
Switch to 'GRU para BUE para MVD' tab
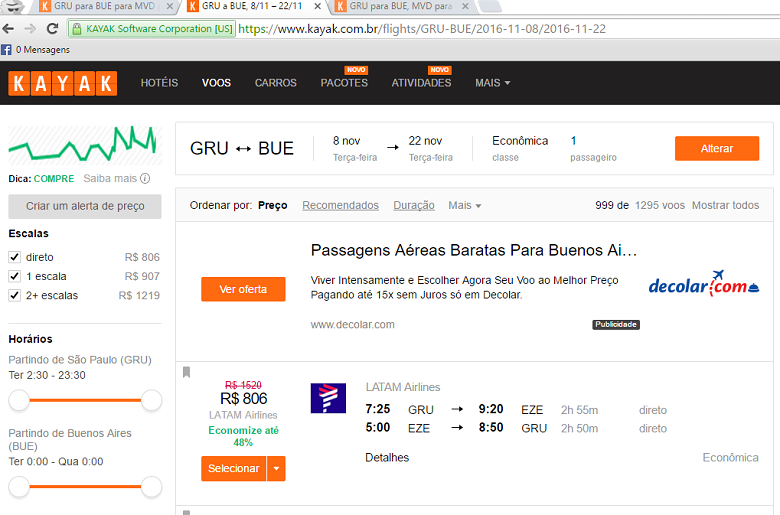click(x=104, y=6)
